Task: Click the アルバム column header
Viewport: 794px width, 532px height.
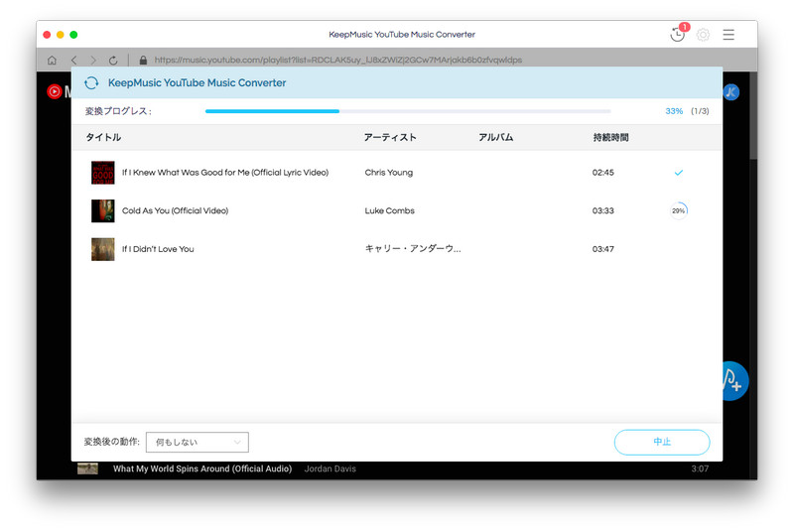Action: point(495,137)
